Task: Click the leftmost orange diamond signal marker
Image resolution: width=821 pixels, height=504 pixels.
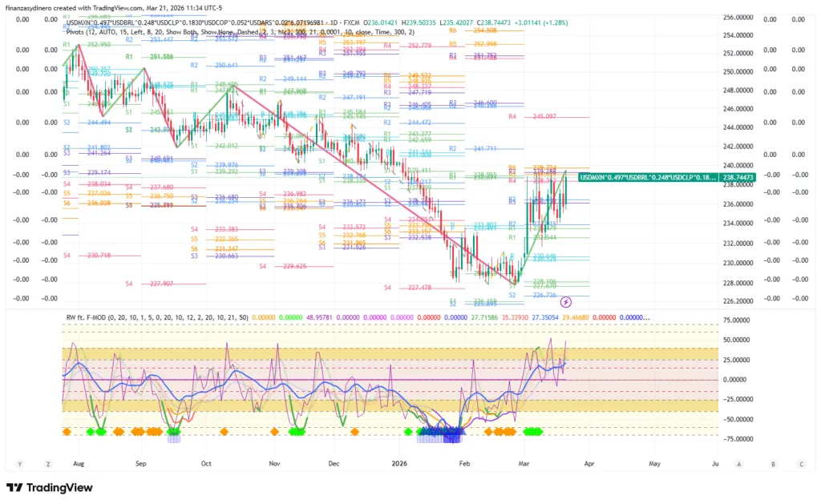Action: pyautogui.click(x=67, y=432)
